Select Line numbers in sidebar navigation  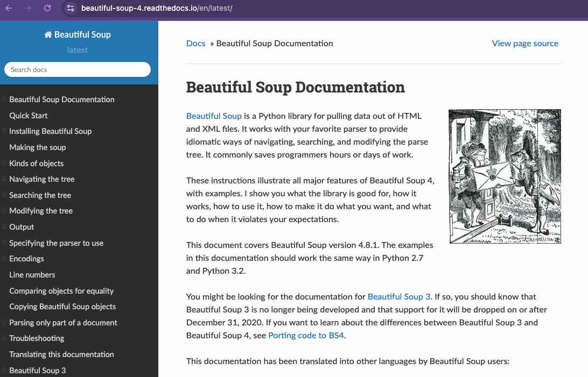tap(32, 275)
